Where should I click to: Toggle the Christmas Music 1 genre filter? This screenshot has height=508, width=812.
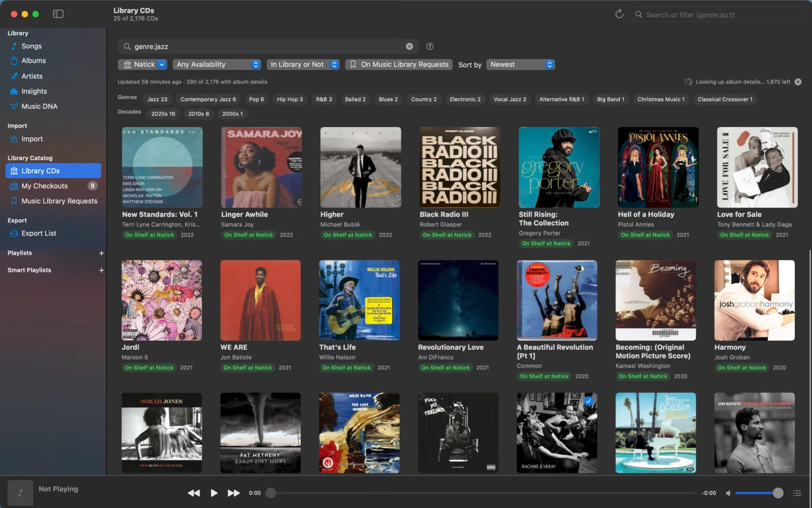click(661, 100)
